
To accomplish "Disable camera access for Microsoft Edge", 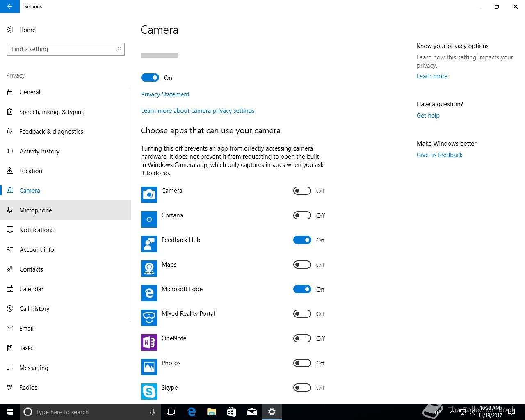I will click(x=302, y=289).
